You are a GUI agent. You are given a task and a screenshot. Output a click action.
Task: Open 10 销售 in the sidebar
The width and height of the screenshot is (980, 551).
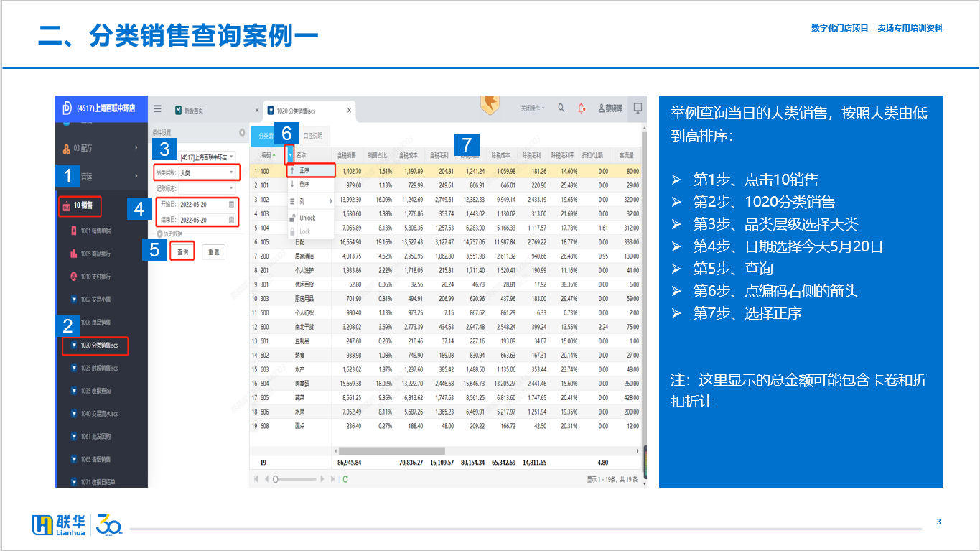click(x=80, y=206)
